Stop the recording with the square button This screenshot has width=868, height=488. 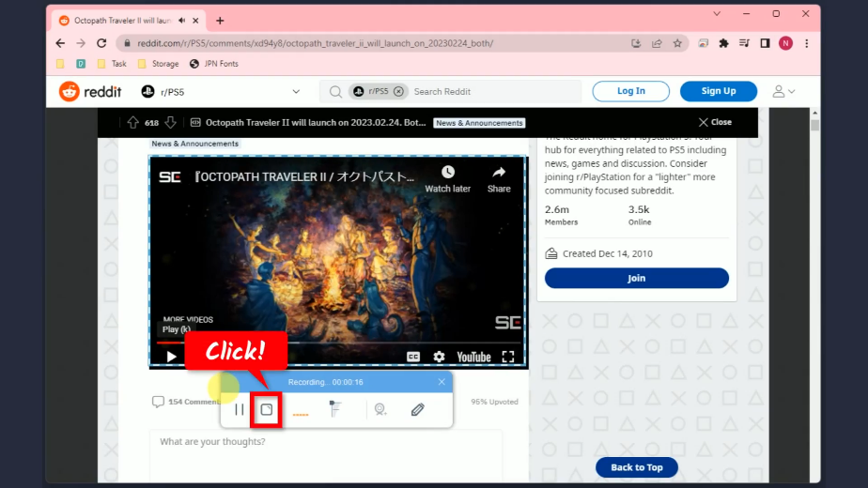point(266,409)
